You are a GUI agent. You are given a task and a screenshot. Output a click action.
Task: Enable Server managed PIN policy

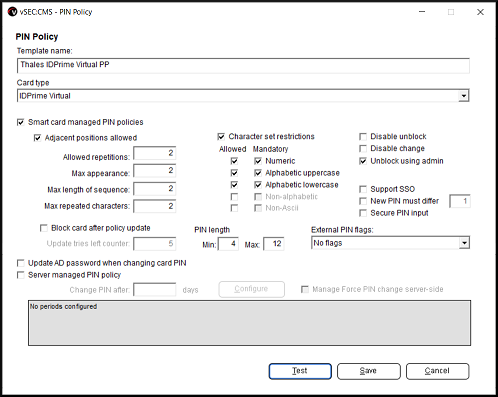click(x=21, y=275)
